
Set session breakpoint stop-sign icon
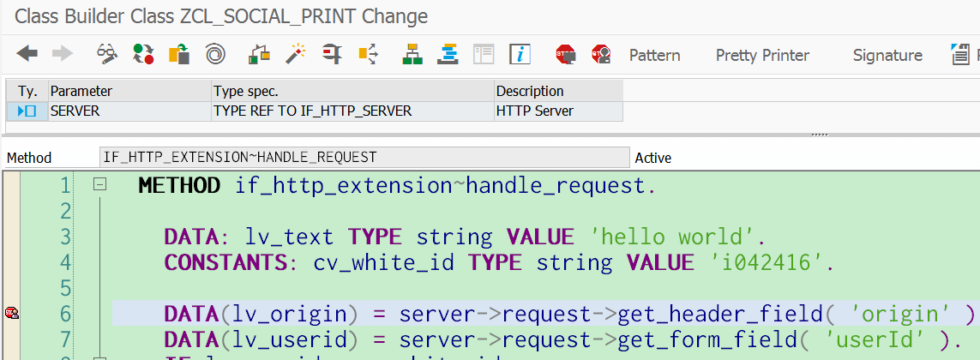pos(565,54)
